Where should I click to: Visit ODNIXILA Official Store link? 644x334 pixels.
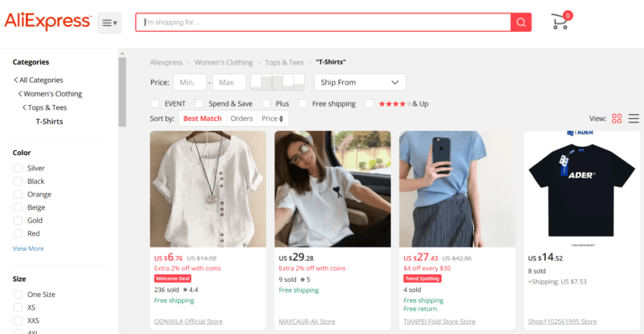pyautogui.click(x=188, y=321)
